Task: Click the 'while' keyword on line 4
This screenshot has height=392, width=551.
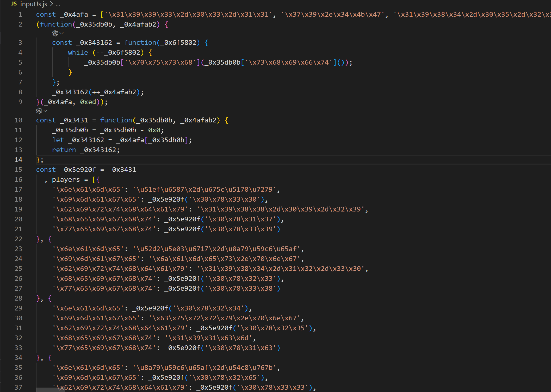Action: pos(78,52)
